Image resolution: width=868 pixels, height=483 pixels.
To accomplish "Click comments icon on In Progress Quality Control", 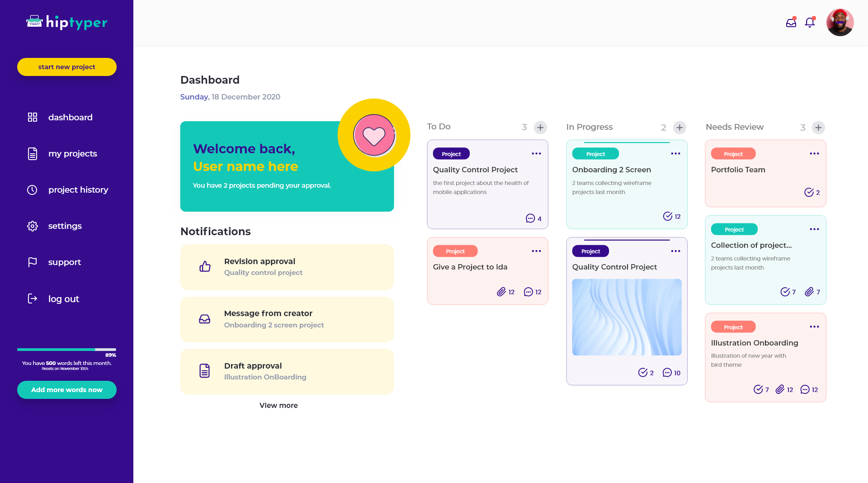I will tap(667, 372).
